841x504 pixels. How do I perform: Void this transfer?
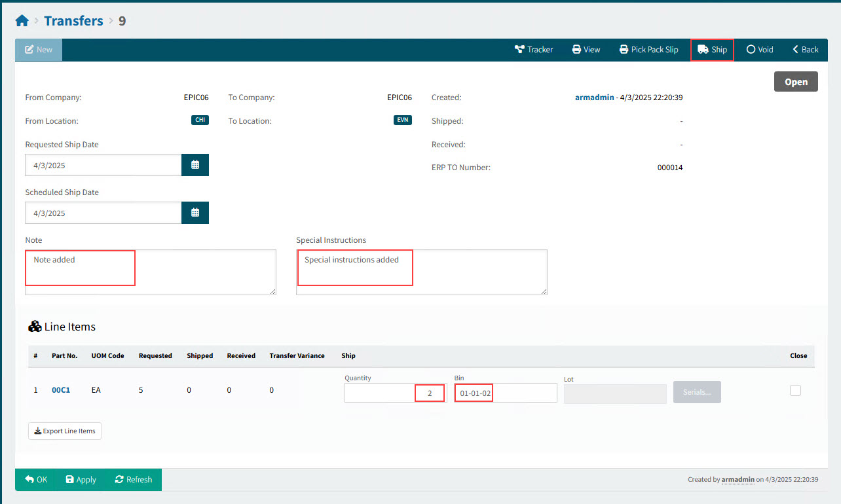click(760, 50)
